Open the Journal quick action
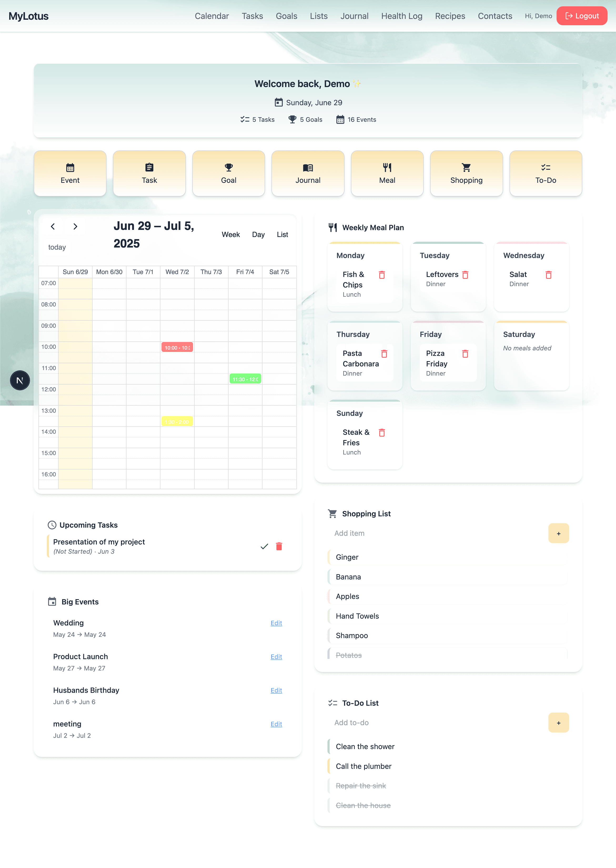 coord(308,173)
